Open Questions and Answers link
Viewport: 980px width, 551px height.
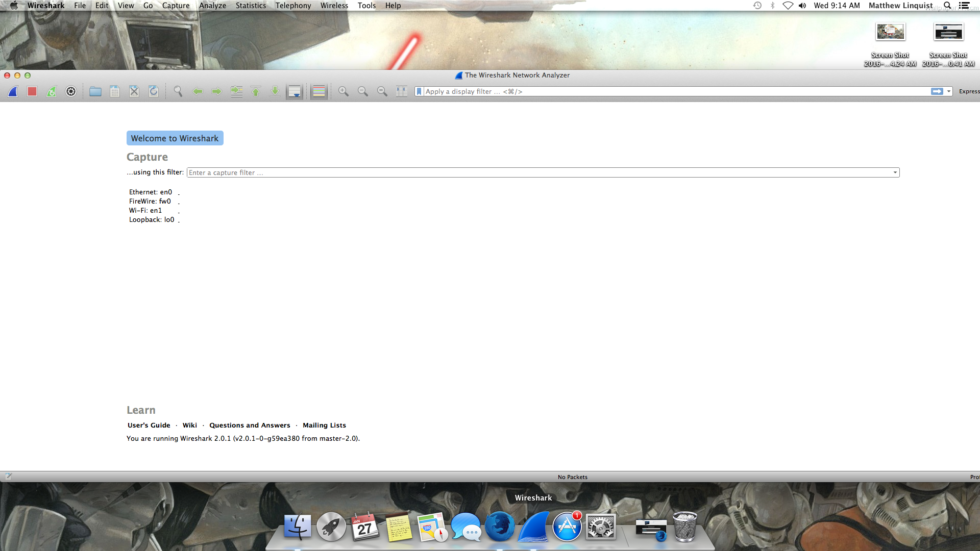[250, 425]
